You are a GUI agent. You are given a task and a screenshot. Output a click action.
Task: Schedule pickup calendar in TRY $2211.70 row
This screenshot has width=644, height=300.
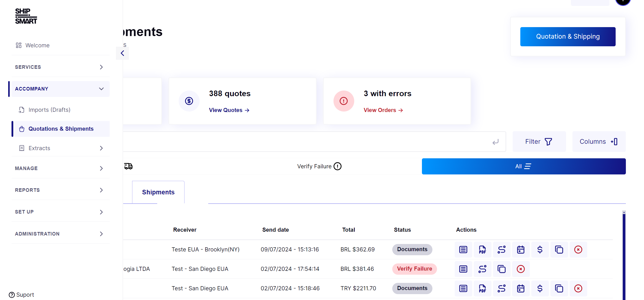pos(521,288)
